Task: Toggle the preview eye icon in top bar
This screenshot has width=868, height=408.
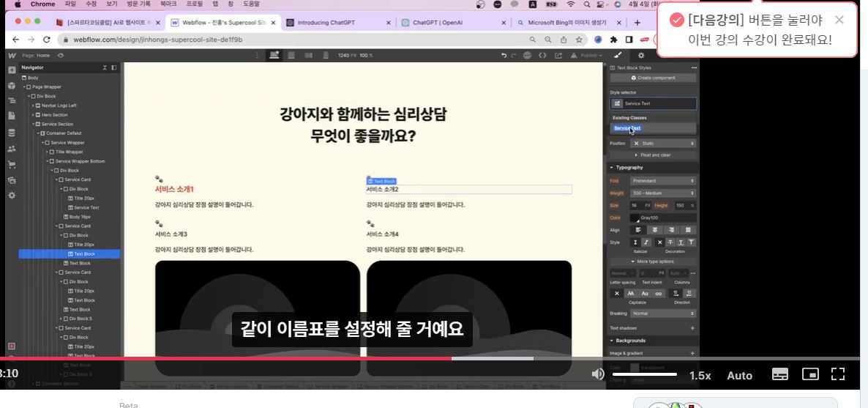Action: [x=60, y=56]
